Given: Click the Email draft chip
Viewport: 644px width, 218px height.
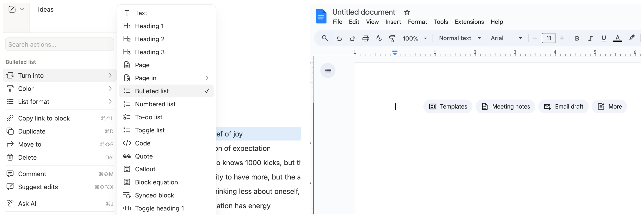Looking at the screenshot, I should 563,106.
